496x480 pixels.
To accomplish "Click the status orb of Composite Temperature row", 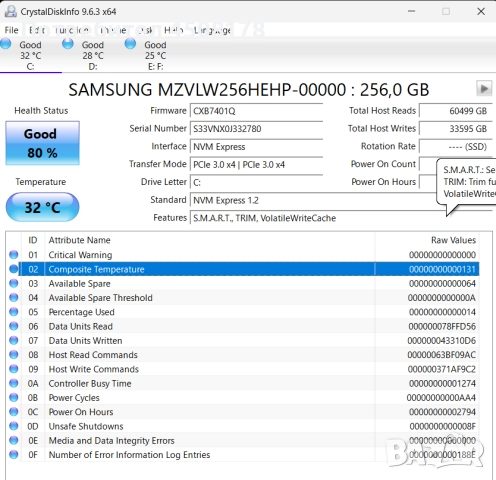I will tap(14, 269).
